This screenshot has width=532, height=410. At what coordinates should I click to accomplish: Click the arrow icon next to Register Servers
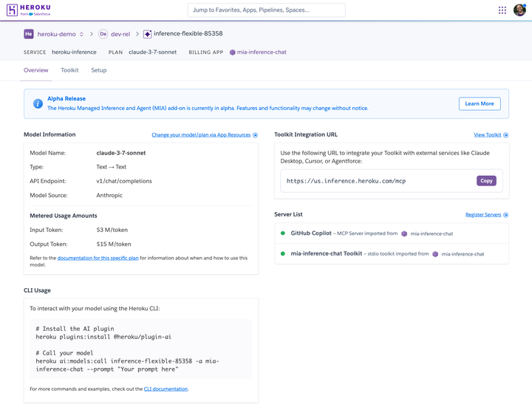pyautogui.click(x=505, y=215)
